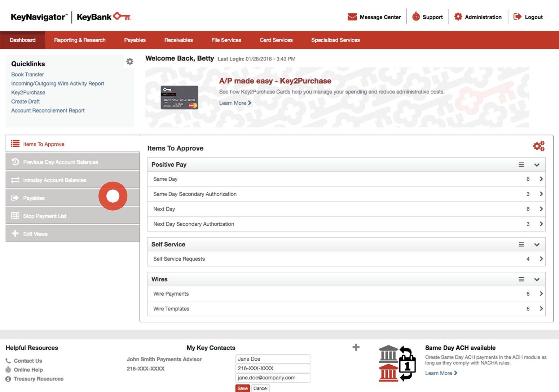Click the Jane Doe name field
This screenshot has width=559, height=392.
coord(273,359)
